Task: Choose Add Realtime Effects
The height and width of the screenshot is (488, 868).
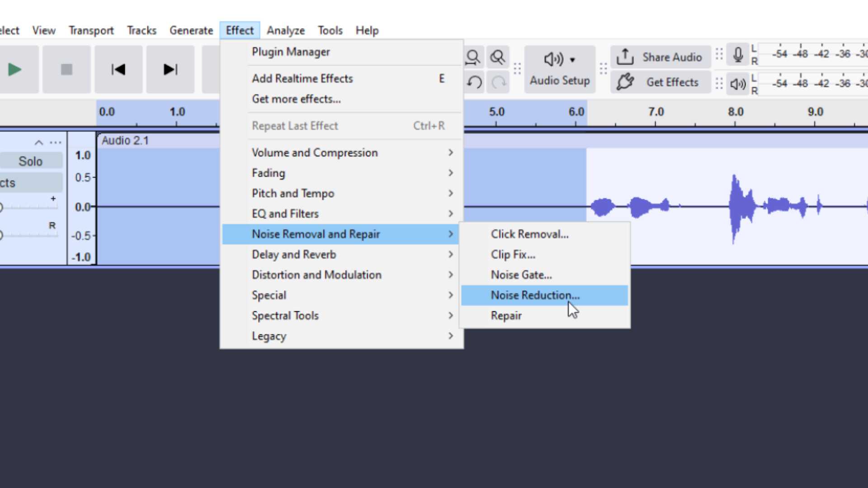Action: [341, 79]
